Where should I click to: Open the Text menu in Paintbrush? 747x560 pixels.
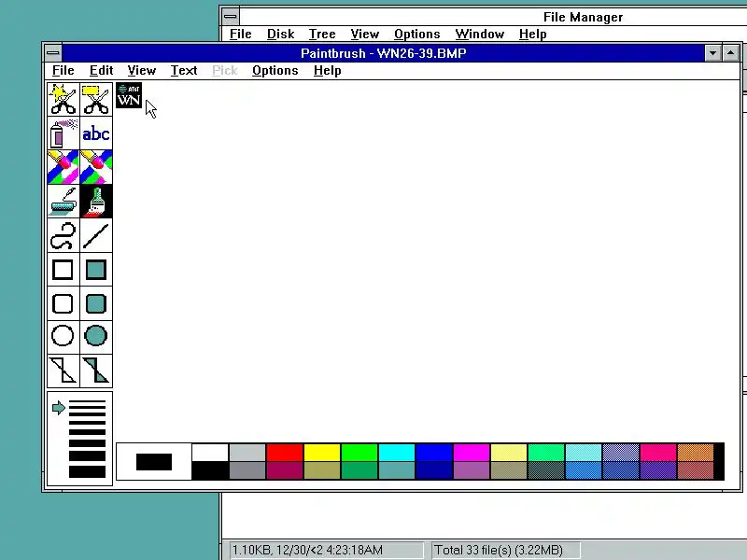[184, 71]
